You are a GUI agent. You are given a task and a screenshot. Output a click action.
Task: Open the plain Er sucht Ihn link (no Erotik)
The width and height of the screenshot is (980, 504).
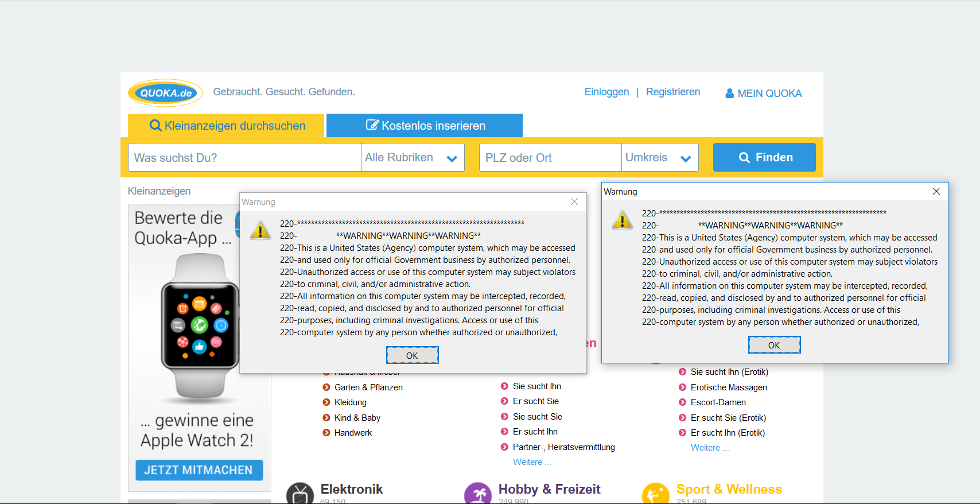[x=535, y=432]
